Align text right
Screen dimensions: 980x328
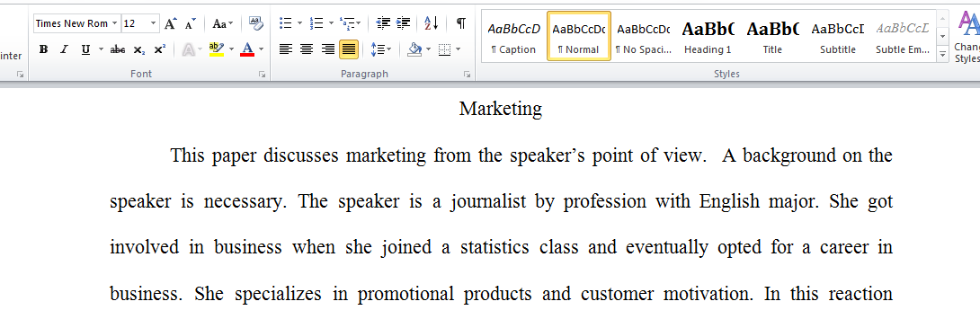click(x=327, y=49)
